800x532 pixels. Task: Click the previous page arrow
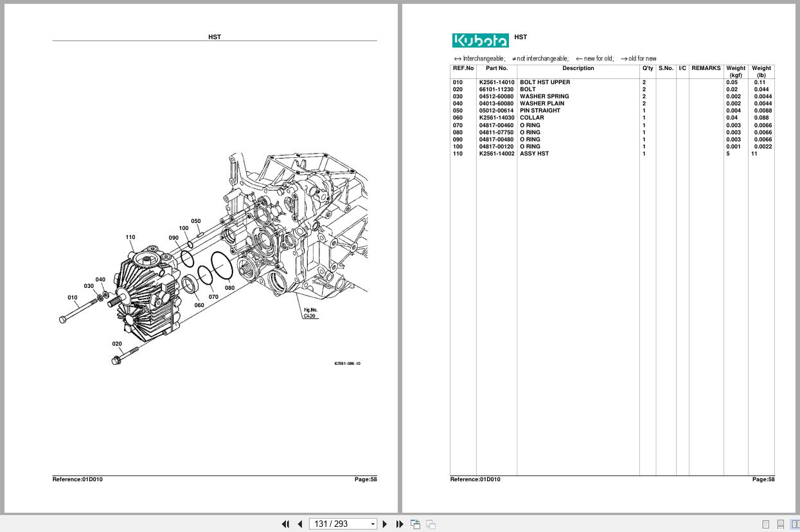(300, 524)
